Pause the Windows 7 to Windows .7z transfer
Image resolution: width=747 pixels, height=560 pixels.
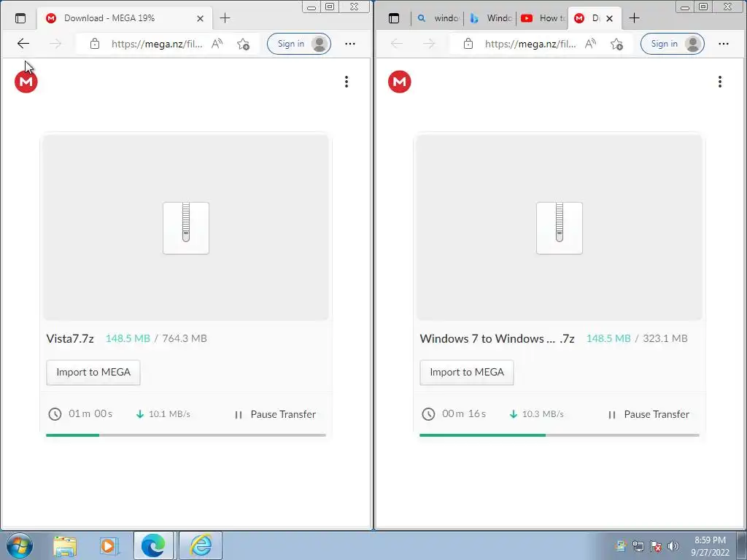tap(649, 414)
